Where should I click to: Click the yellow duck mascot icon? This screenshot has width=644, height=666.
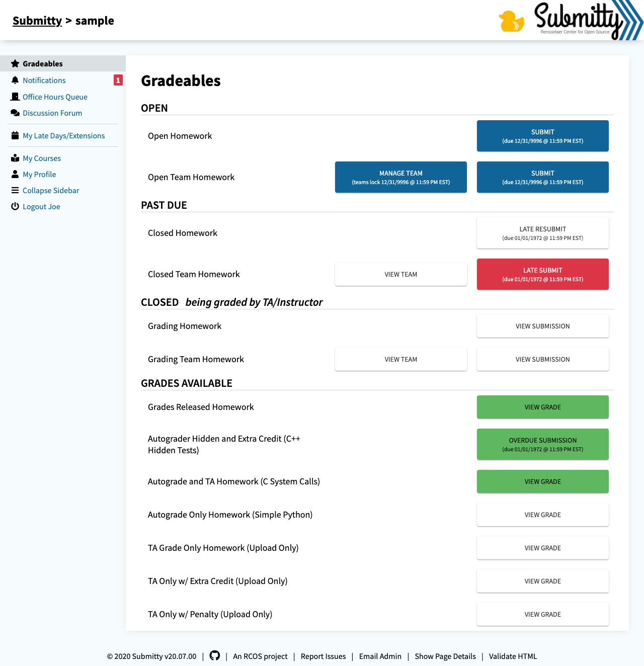click(x=511, y=22)
